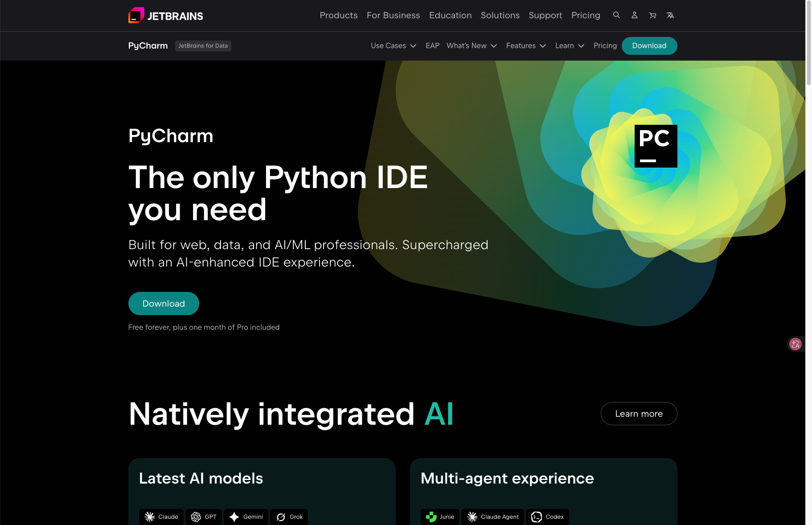Open the For Business menu
This screenshot has width=812, height=525.
point(394,16)
